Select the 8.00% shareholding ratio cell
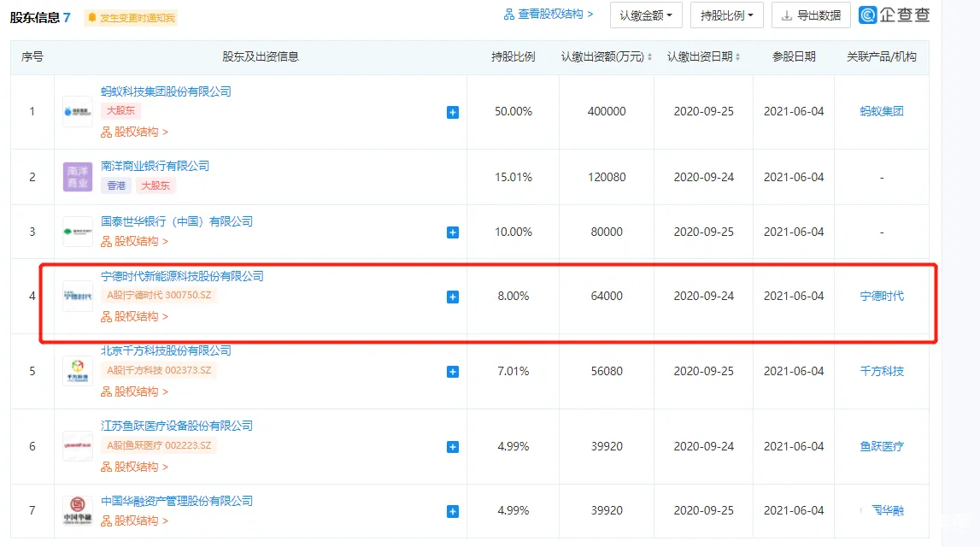This screenshot has height=547, width=980. (513, 297)
